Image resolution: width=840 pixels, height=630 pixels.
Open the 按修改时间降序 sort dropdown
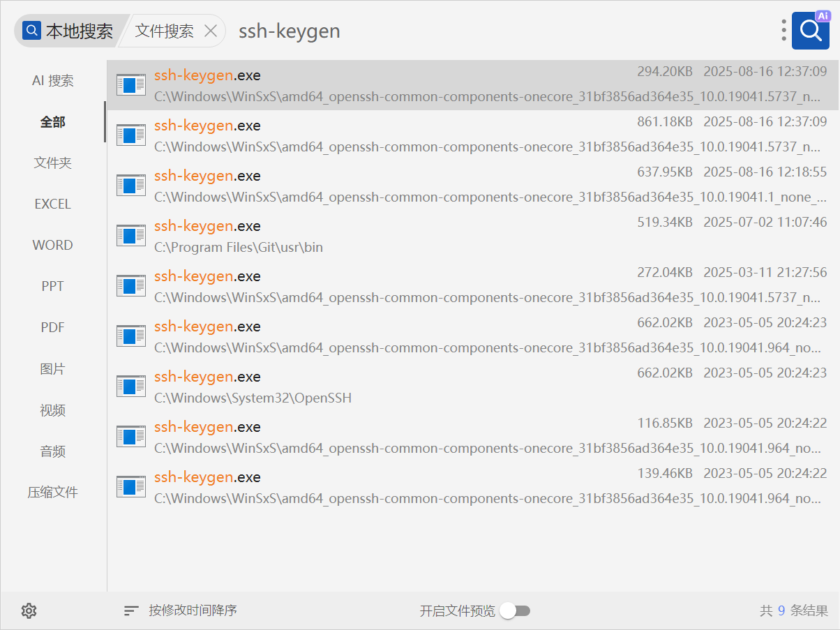[x=193, y=611]
